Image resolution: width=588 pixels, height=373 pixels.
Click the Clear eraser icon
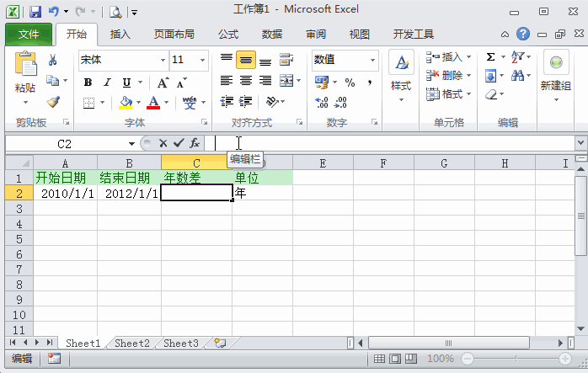tap(491, 94)
